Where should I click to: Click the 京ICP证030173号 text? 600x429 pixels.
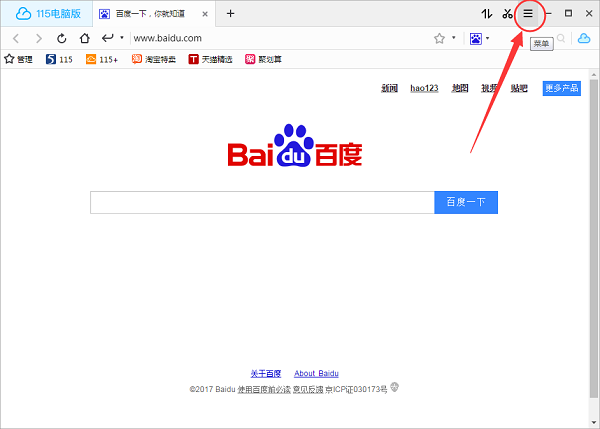pyautogui.click(x=356, y=390)
